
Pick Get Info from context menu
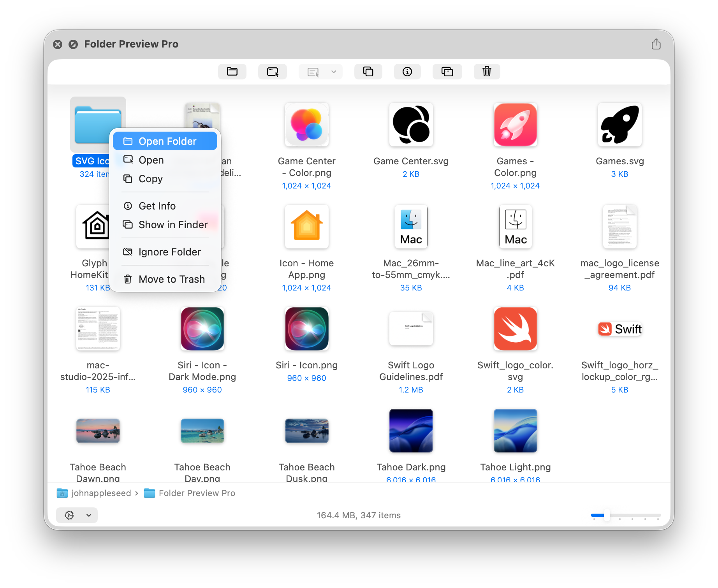pos(165,206)
